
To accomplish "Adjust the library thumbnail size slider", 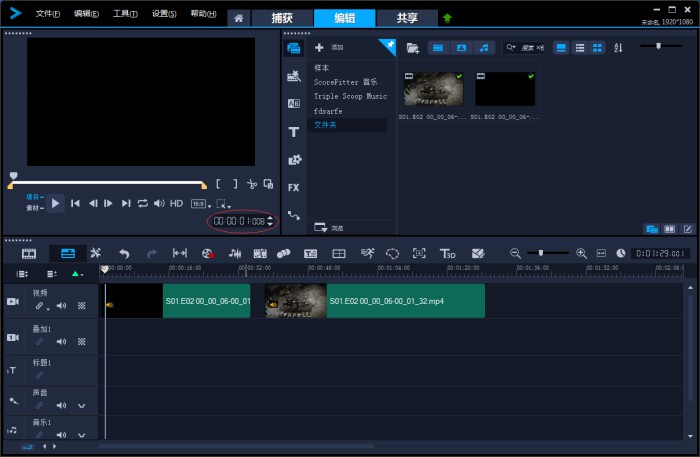I will click(x=657, y=46).
